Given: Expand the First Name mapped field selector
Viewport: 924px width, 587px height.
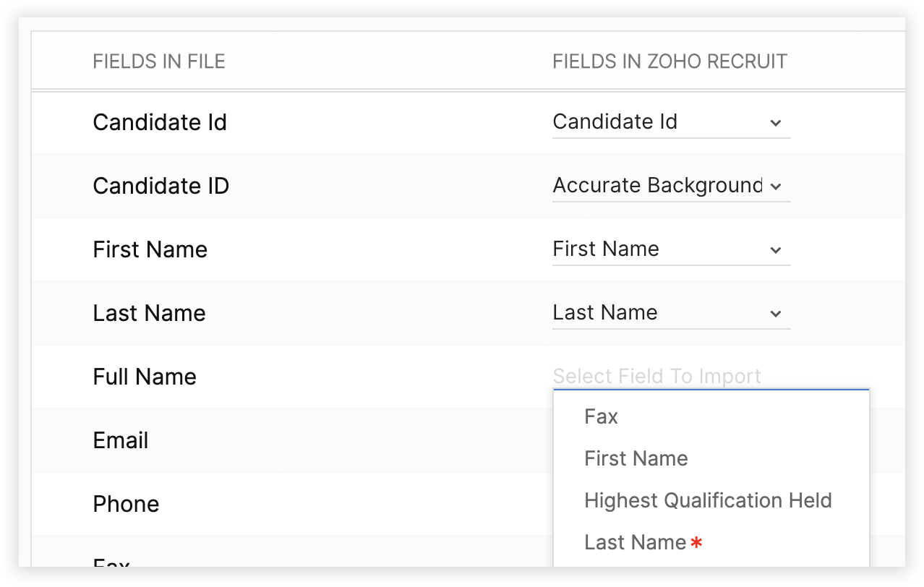Looking at the screenshot, I should click(x=656, y=249).
